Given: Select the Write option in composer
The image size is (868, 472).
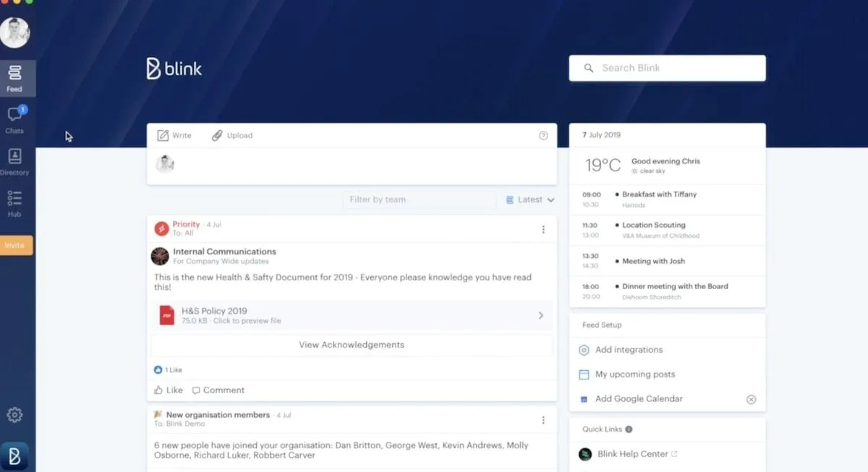Looking at the screenshot, I should (x=174, y=135).
